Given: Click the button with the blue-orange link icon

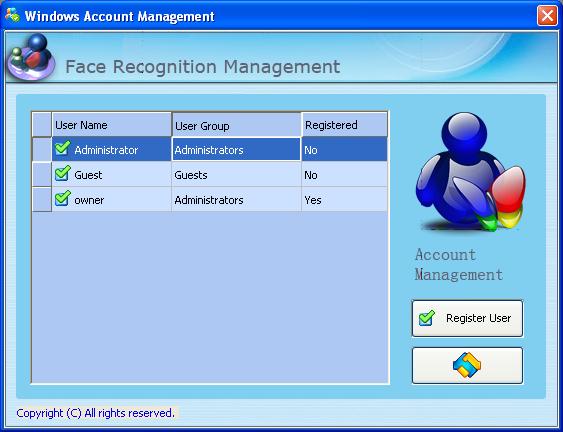Looking at the screenshot, I should [467, 365].
